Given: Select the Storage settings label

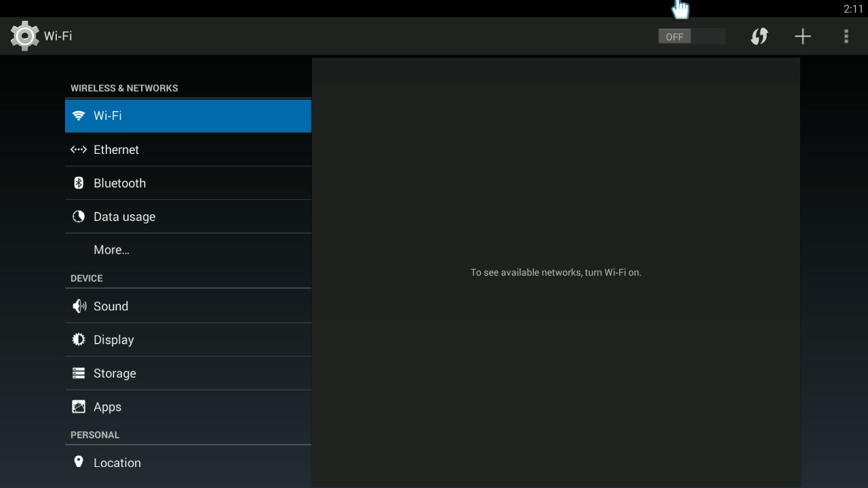Looking at the screenshot, I should (x=115, y=373).
